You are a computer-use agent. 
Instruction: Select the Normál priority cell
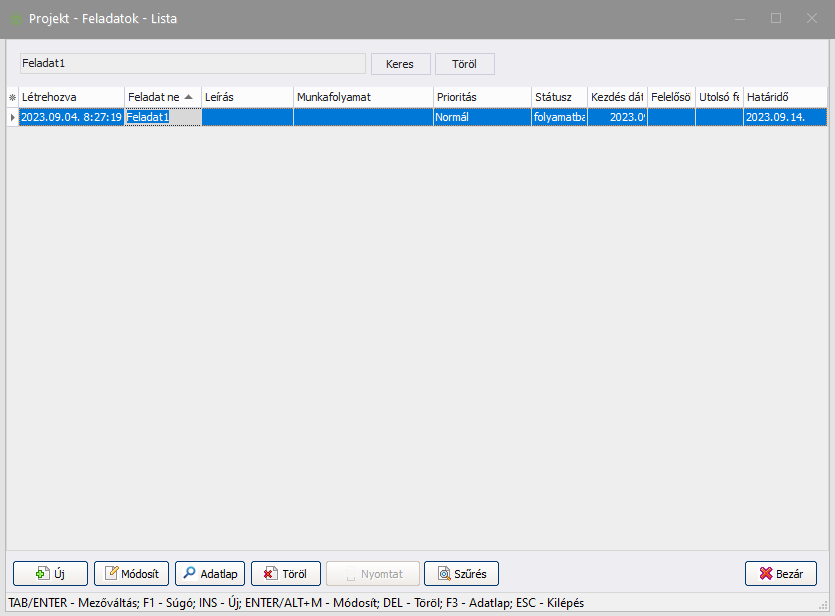(480, 117)
